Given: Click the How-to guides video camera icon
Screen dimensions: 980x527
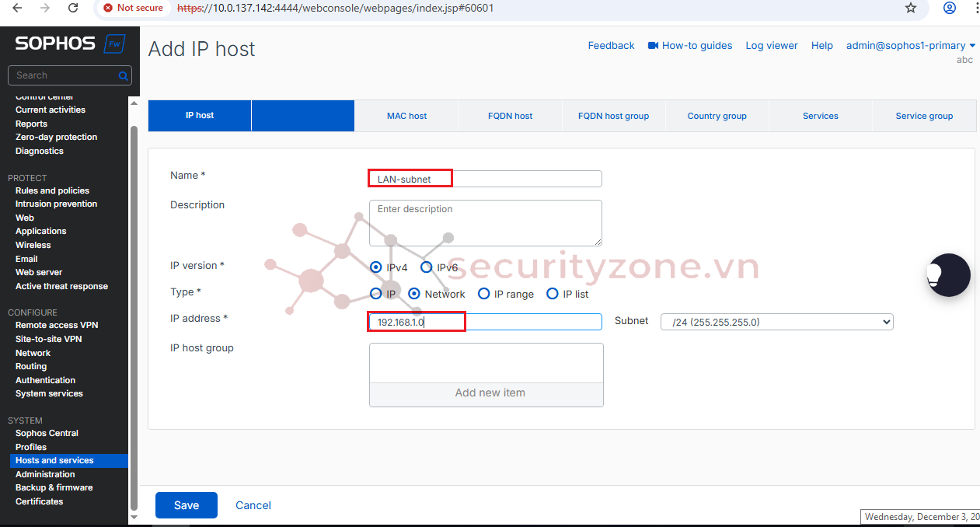Looking at the screenshot, I should pyautogui.click(x=653, y=46).
